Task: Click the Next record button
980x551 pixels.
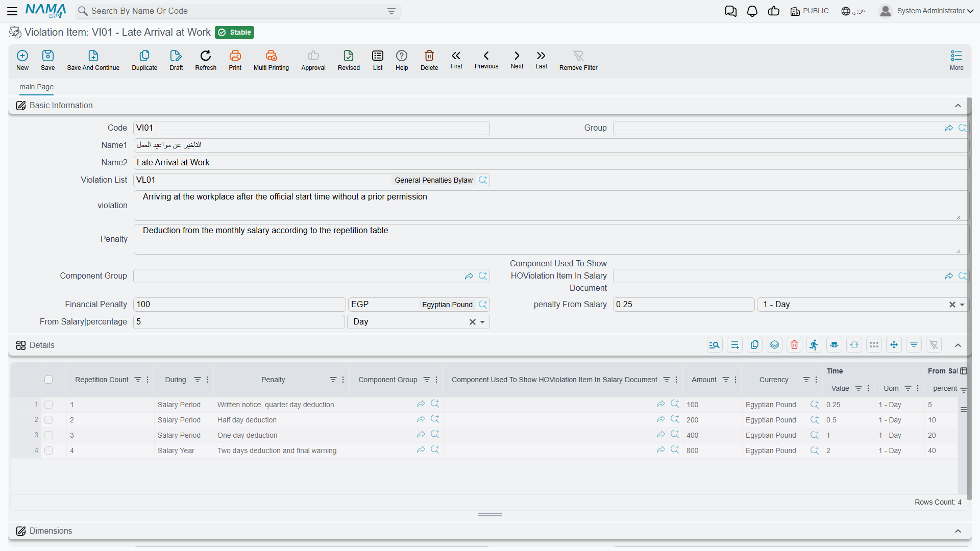Action: coord(517,60)
